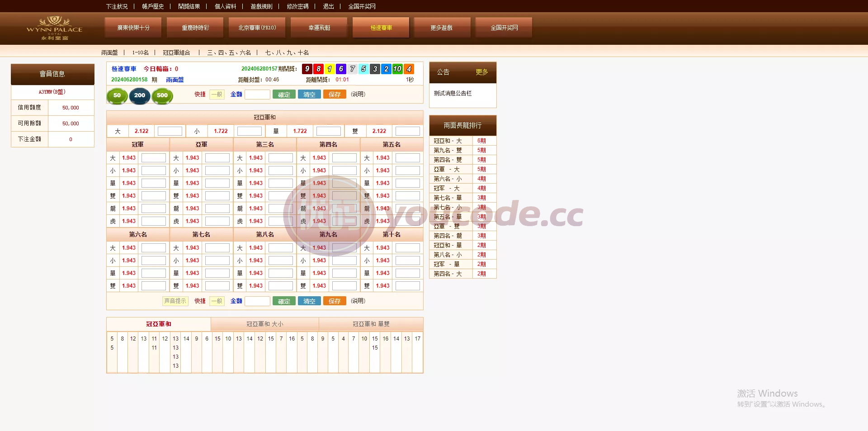Viewport: 868px width, 431px height.
Task: Click the dark red number 9 result ball
Action: (x=307, y=69)
